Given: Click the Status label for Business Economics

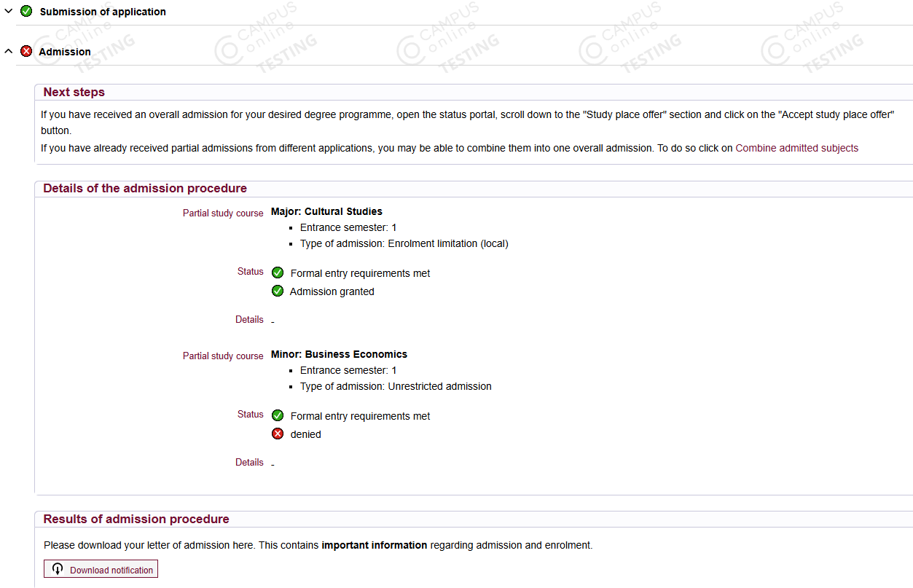Looking at the screenshot, I should pos(251,414).
